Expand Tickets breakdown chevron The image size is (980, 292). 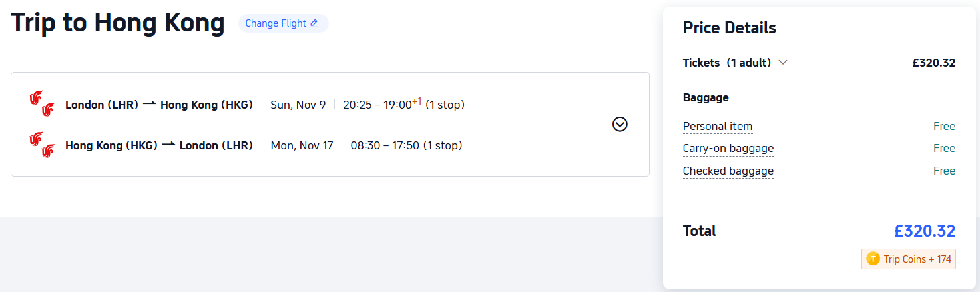[x=783, y=63]
